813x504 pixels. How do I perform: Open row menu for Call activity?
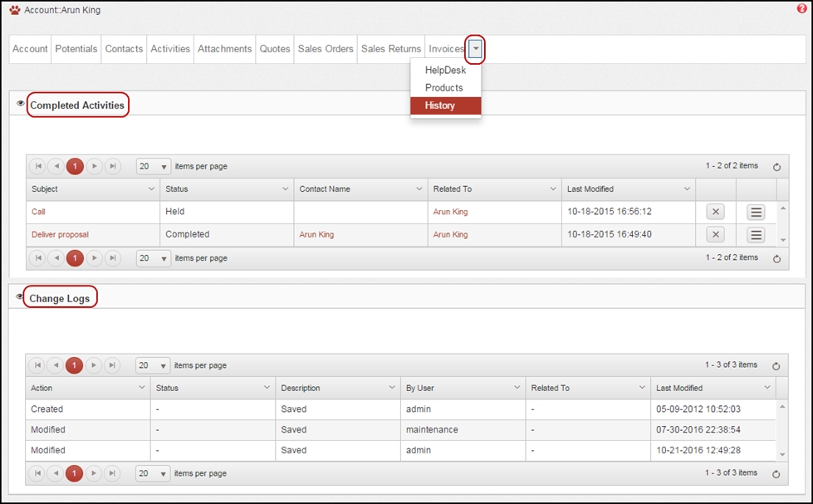pos(756,212)
